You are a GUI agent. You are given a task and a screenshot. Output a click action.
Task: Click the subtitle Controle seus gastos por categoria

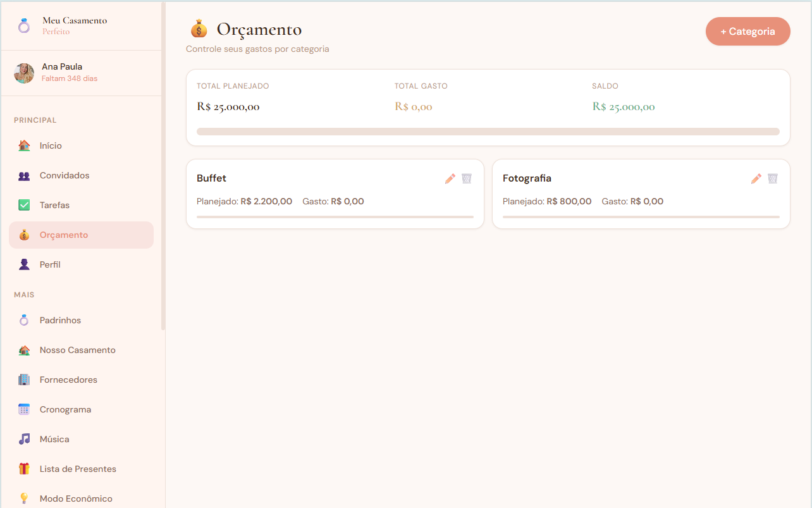[x=257, y=49]
